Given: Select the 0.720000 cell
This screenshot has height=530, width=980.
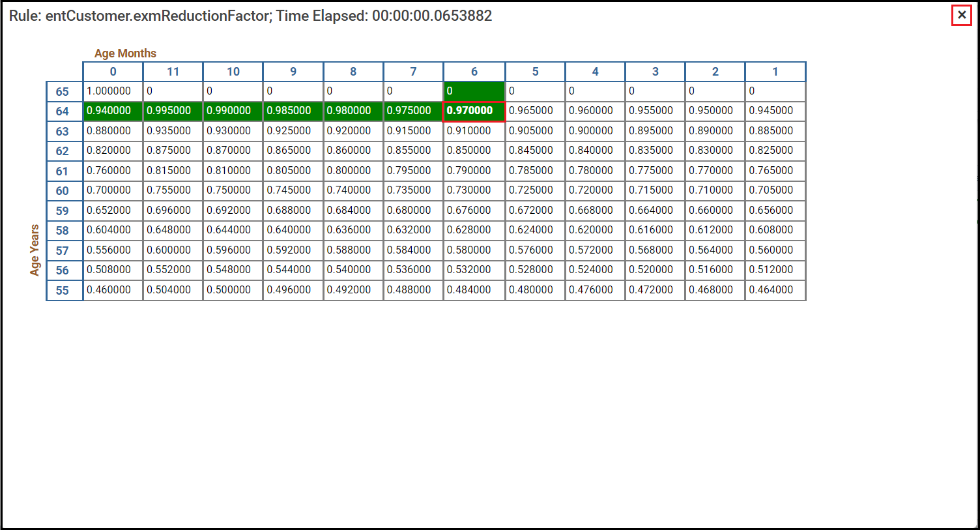Looking at the screenshot, I should (595, 190).
